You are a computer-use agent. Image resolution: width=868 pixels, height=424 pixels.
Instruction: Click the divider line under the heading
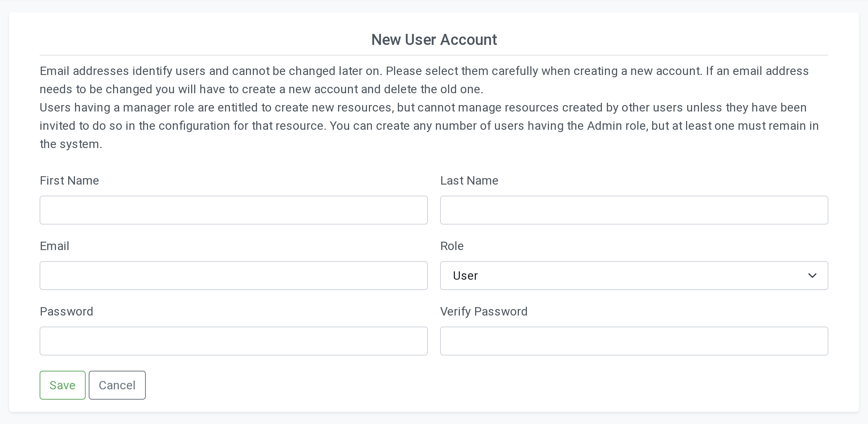click(434, 55)
